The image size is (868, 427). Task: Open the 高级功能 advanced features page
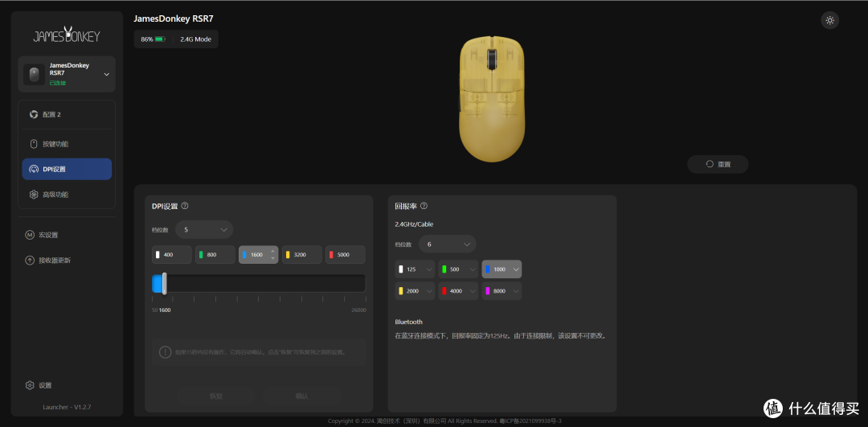67,195
